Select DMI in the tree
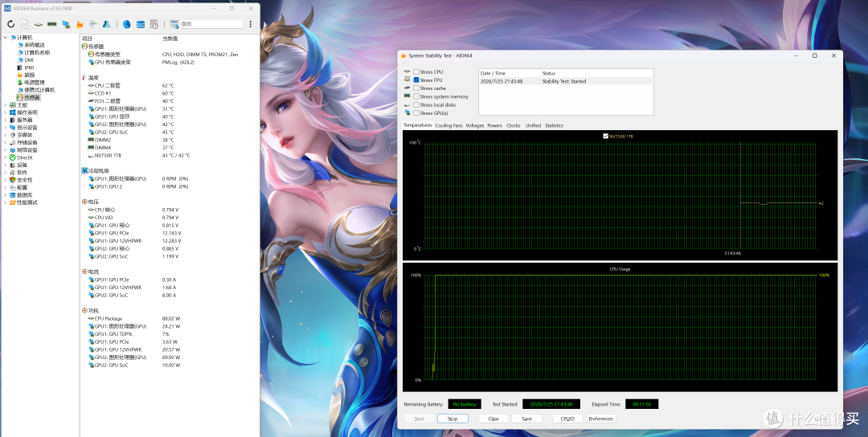Screen dimensions: 868x437 (29, 59)
